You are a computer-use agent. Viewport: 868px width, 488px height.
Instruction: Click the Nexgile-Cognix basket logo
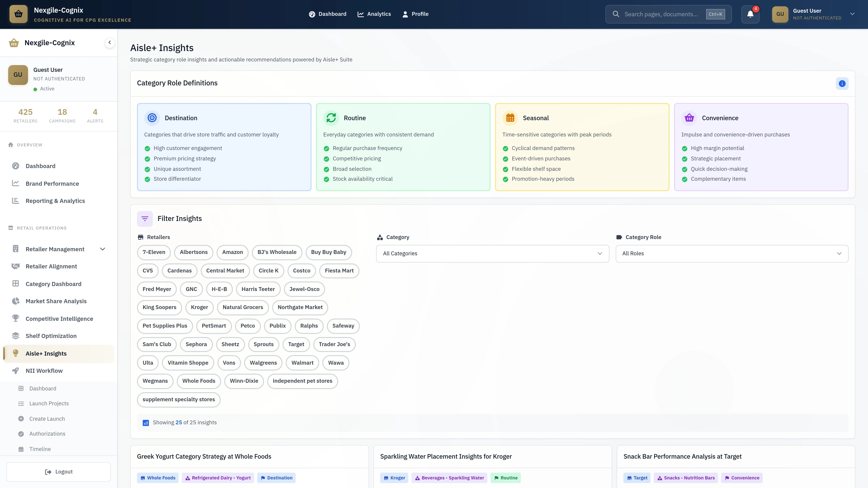coord(18,14)
